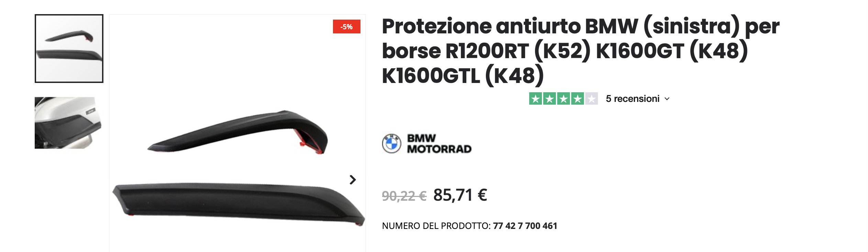Click the third green rating star
This screenshot has height=252, width=868.
click(x=564, y=99)
